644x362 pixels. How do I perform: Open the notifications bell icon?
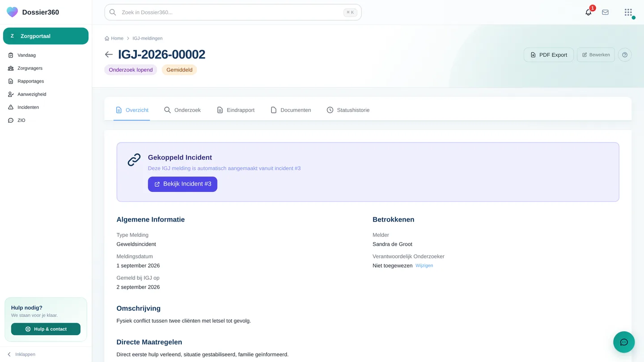point(588,13)
